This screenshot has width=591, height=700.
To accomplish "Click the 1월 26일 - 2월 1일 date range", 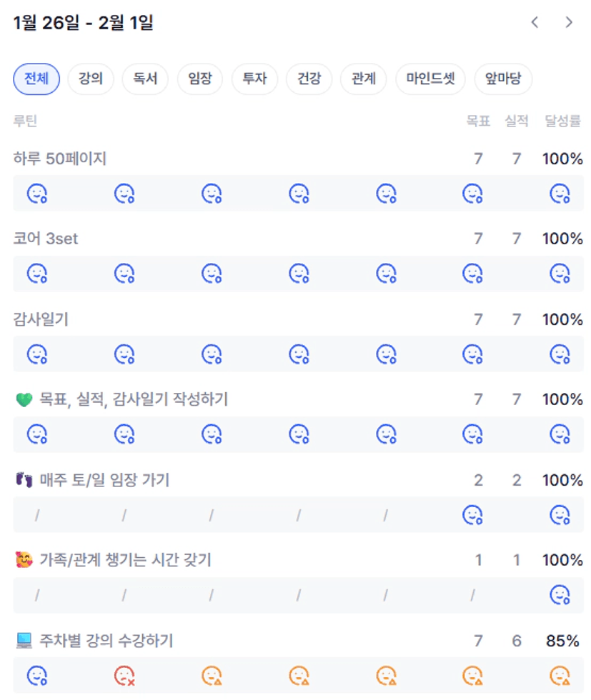I will click(x=84, y=24).
